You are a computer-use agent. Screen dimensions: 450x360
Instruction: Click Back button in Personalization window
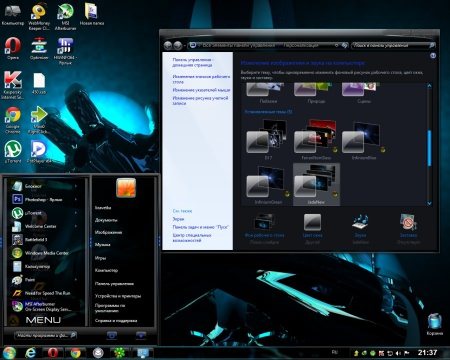(x=168, y=45)
